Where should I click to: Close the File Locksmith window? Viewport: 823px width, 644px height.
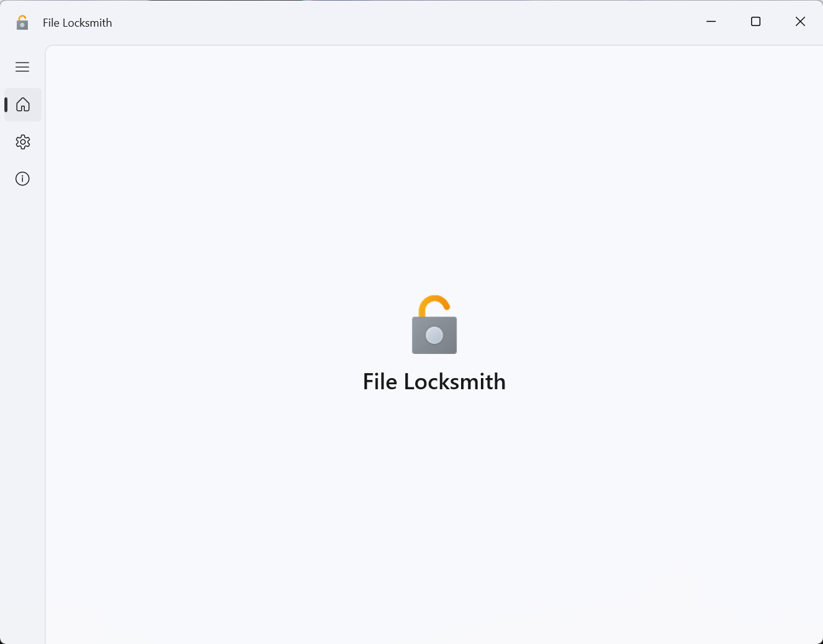800,22
